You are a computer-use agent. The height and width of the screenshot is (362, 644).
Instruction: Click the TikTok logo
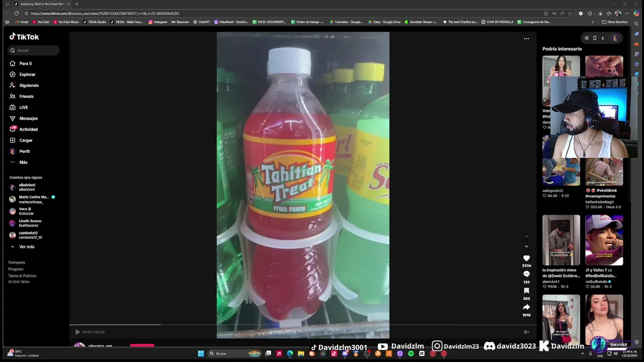[24, 37]
